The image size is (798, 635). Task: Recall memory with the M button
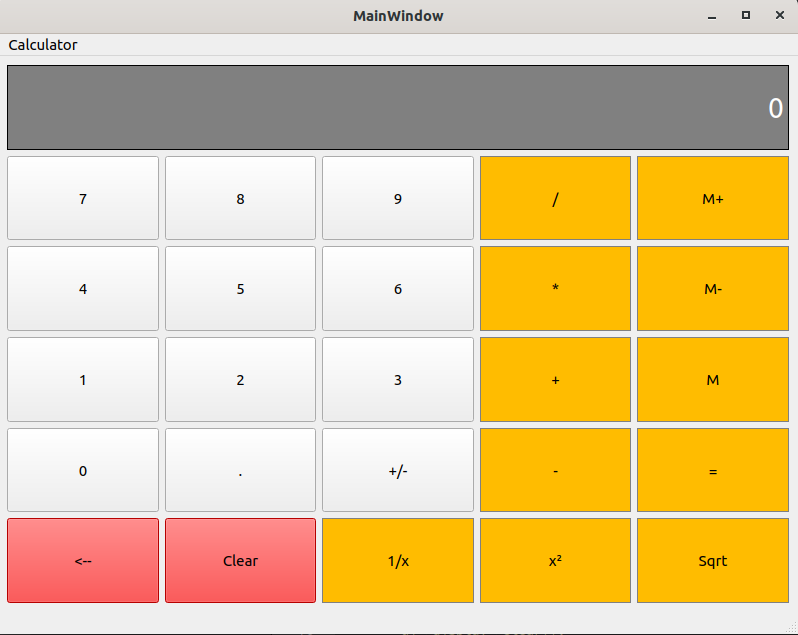coord(713,380)
